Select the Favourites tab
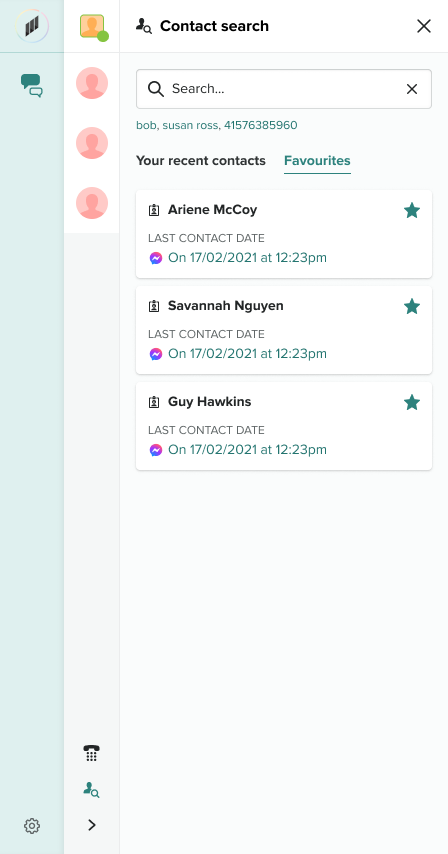Image resolution: width=448 pixels, height=854 pixels. pos(317,161)
